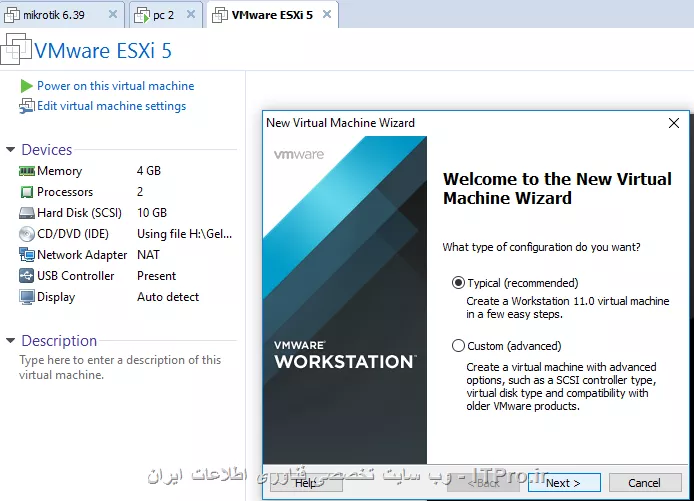Click the Processors device label
The image size is (694, 501).
click(65, 192)
